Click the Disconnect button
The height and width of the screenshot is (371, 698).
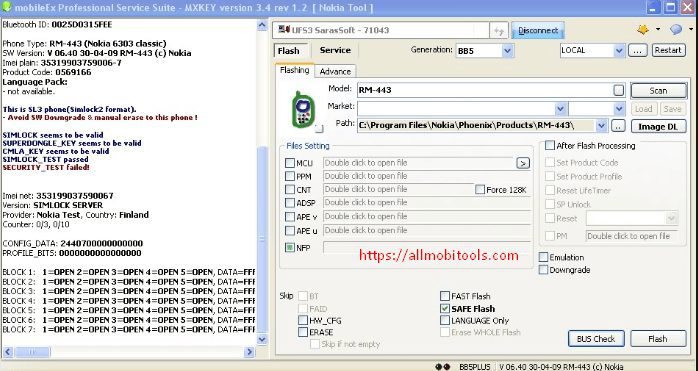tap(538, 30)
